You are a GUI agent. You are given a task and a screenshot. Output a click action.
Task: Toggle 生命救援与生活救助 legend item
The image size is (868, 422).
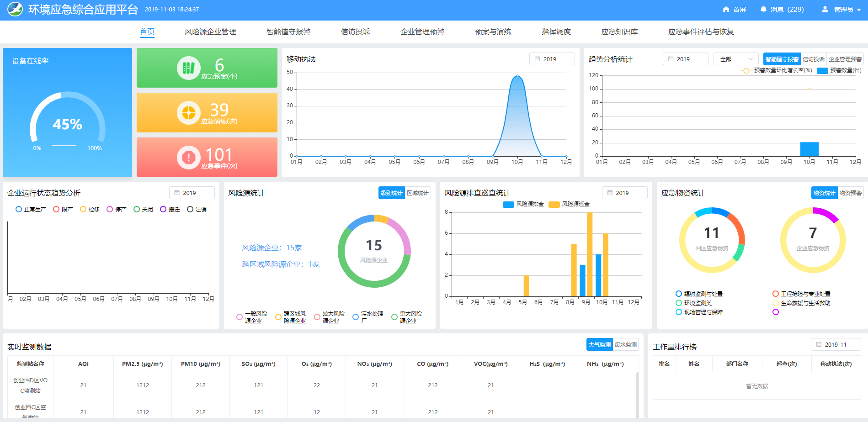click(x=802, y=303)
